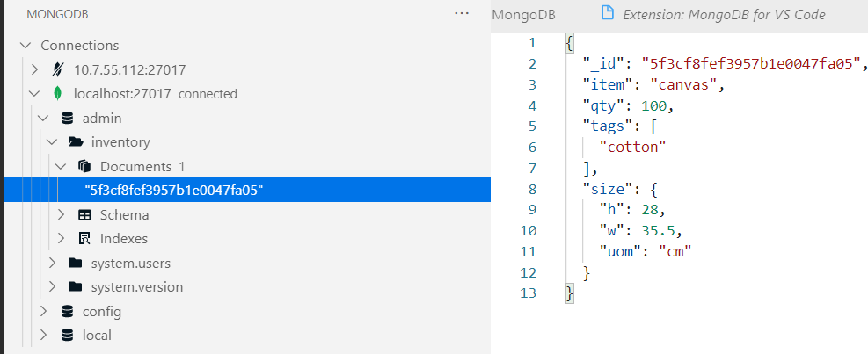Expand the Indexes node chevron

61,239
